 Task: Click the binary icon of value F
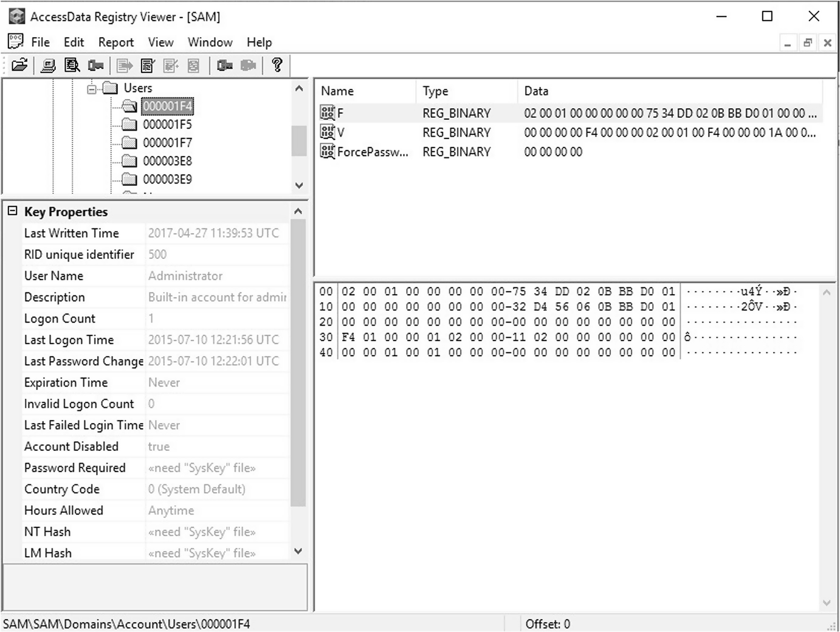pyautogui.click(x=328, y=112)
